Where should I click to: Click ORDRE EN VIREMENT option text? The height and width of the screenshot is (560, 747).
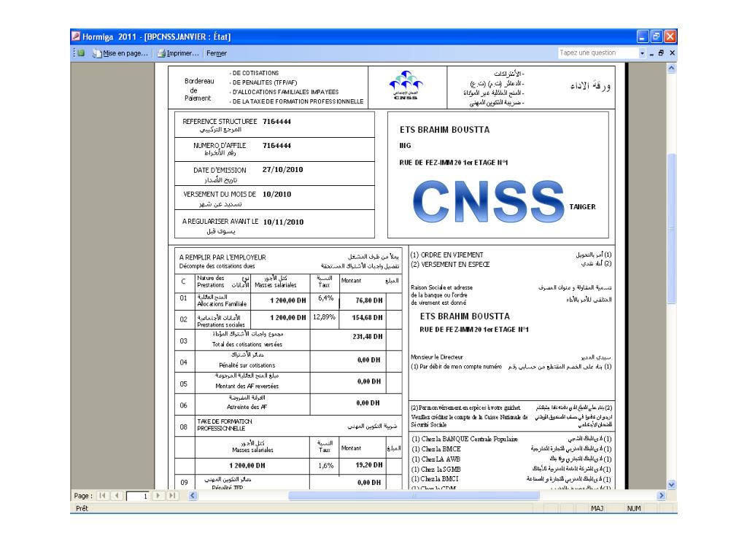click(447, 254)
